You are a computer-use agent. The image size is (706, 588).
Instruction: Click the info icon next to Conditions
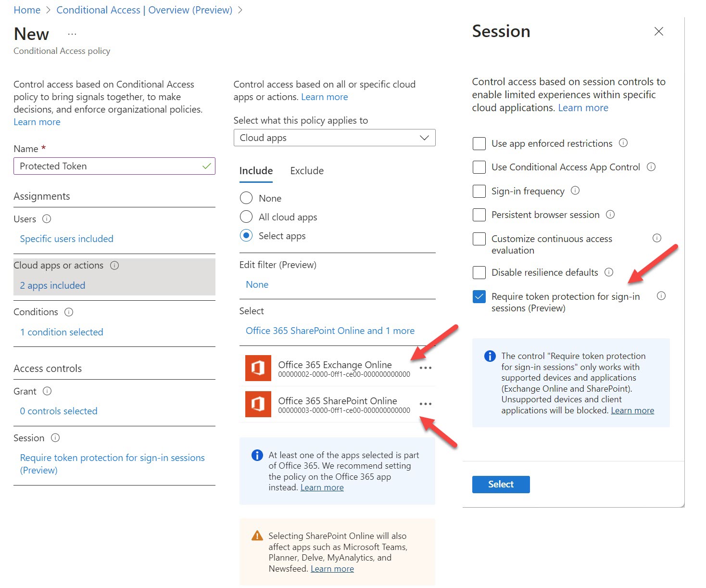pos(69,312)
